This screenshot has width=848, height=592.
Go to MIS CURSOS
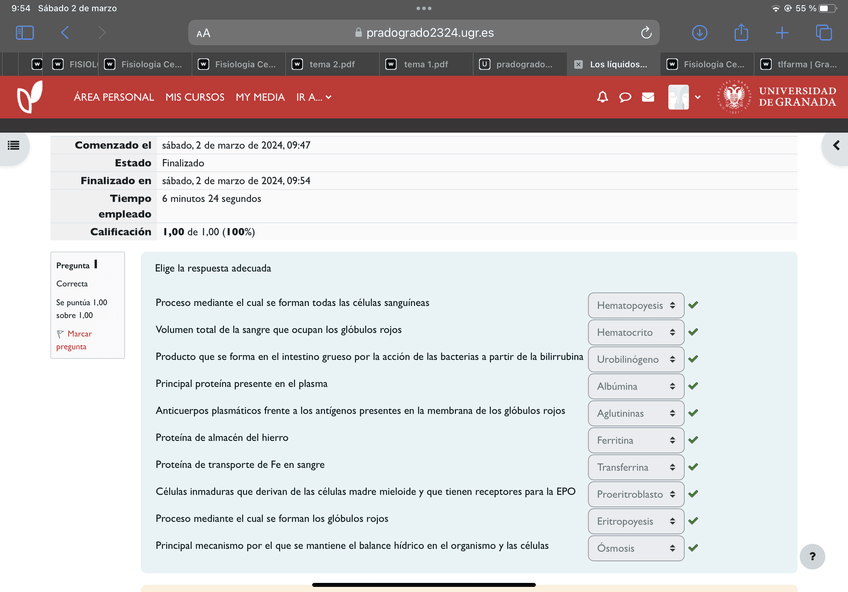[x=195, y=97]
